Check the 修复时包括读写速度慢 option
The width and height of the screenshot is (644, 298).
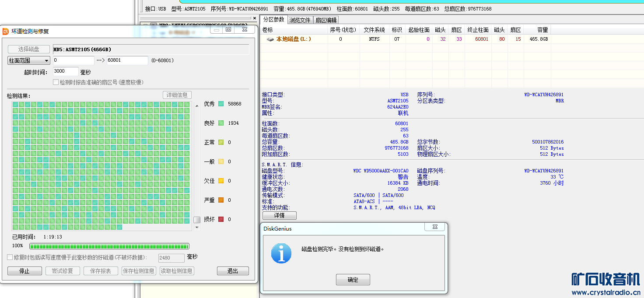pyautogui.click(x=9, y=257)
